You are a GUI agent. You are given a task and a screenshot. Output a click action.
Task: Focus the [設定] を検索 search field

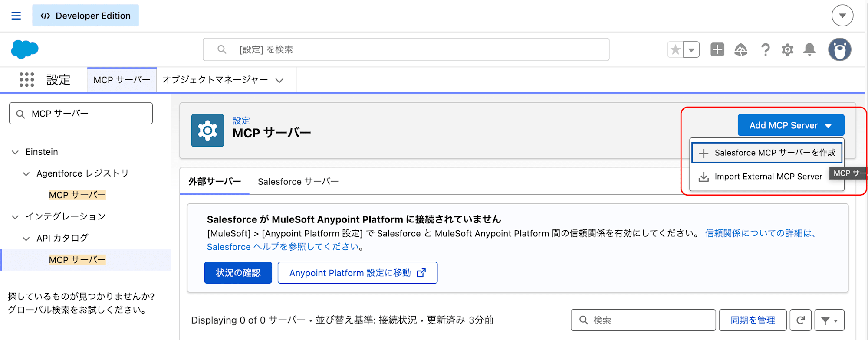[406, 49]
